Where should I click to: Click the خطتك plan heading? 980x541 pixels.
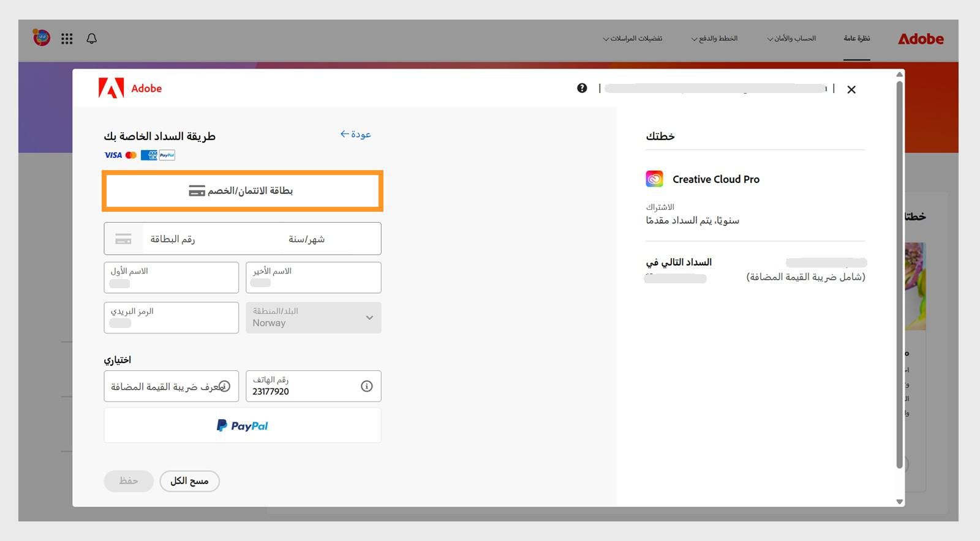(x=660, y=136)
